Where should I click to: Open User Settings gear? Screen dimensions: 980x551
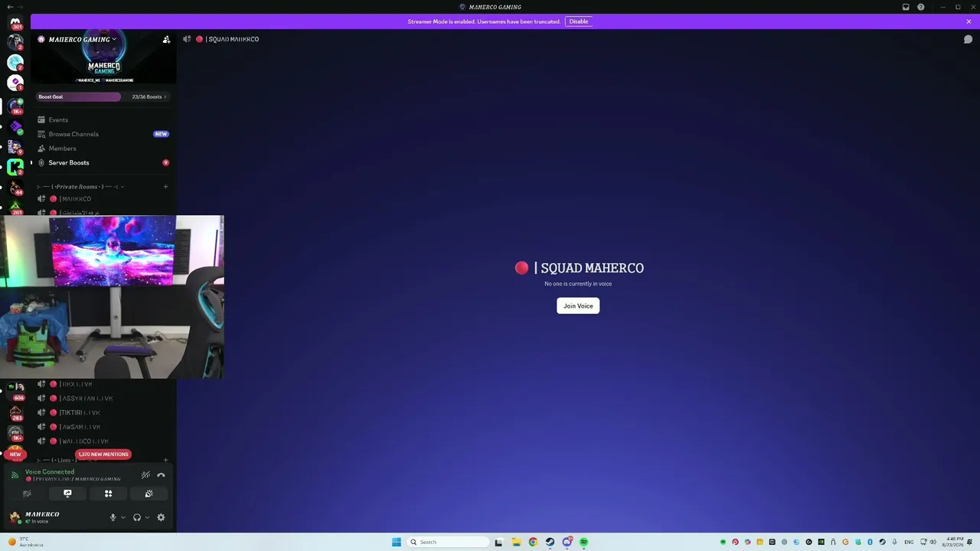pyautogui.click(x=161, y=517)
